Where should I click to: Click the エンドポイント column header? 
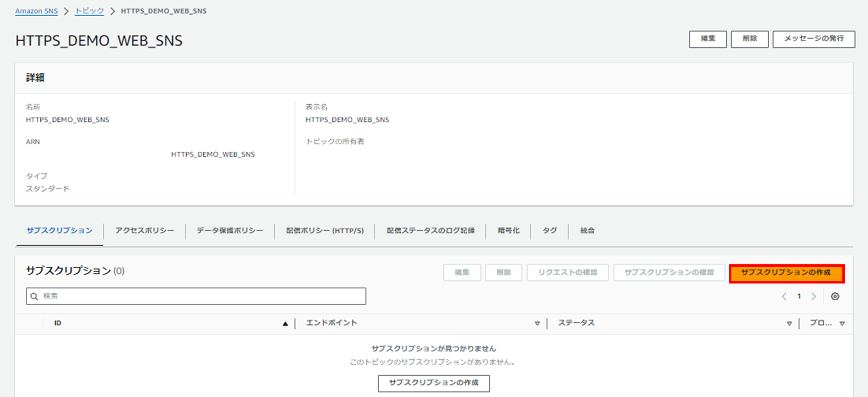click(x=331, y=323)
